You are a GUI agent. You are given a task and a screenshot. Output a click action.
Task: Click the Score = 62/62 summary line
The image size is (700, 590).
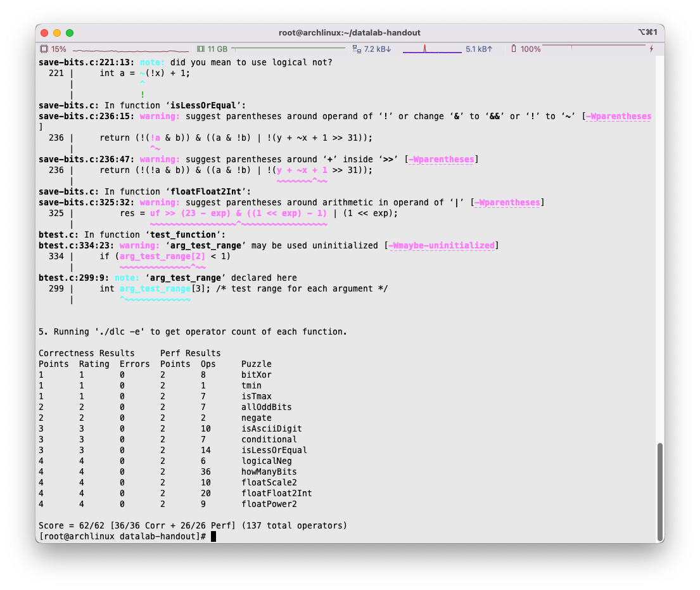click(x=193, y=526)
